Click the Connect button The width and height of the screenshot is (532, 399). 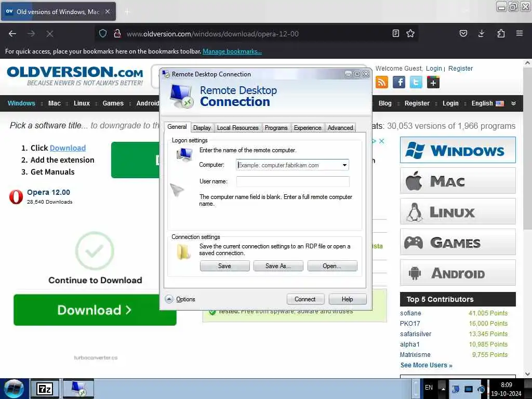pyautogui.click(x=305, y=299)
